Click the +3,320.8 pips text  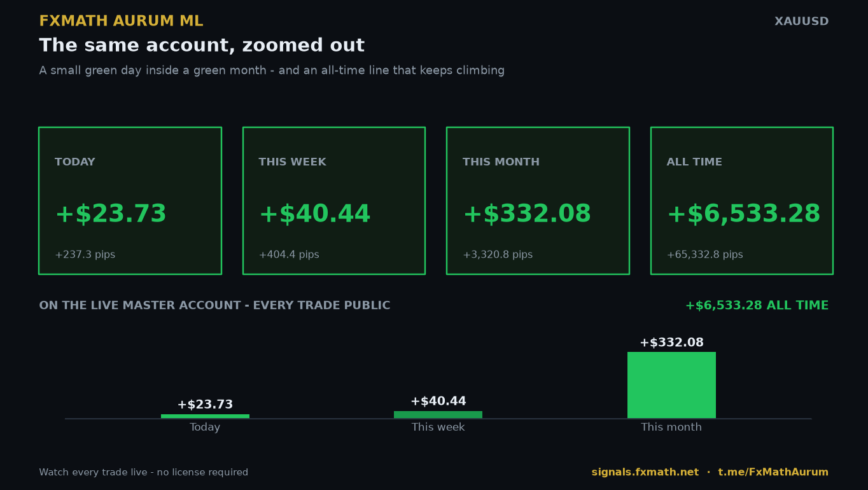click(498, 255)
